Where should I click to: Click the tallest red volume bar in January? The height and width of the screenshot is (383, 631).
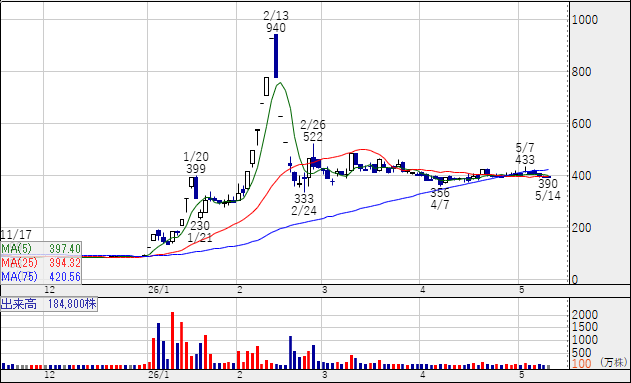173,340
